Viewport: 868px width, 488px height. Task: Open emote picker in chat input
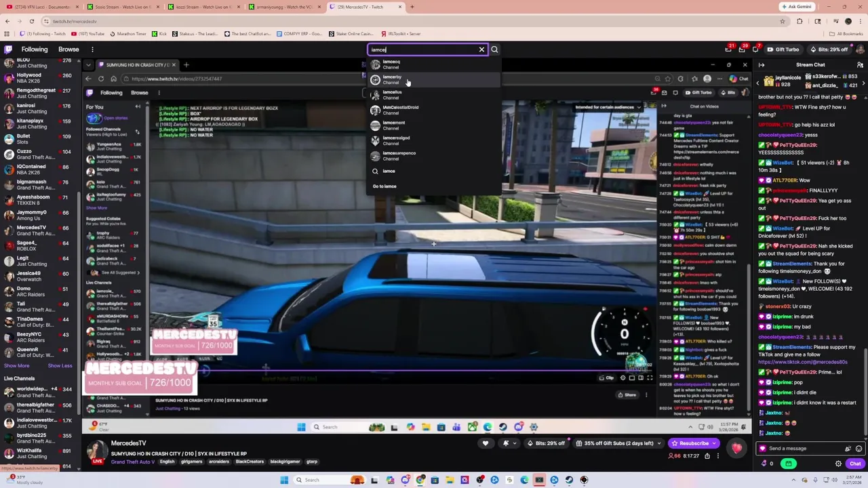click(x=859, y=449)
